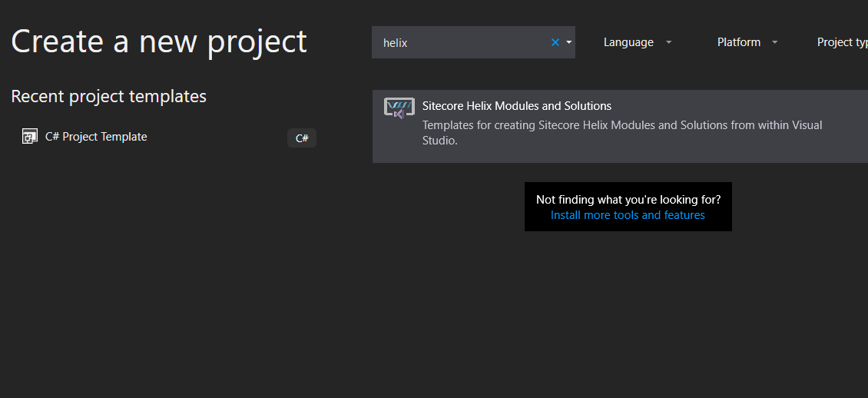Follow the Install more tools and features link
The image size is (868, 398).
click(628, 215)
